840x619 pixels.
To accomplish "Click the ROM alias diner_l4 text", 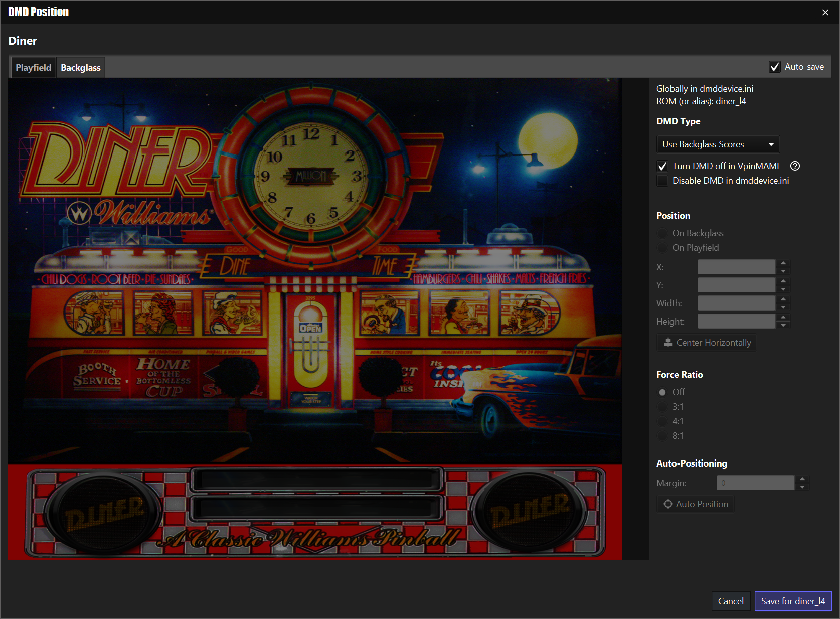I will 701,101.
